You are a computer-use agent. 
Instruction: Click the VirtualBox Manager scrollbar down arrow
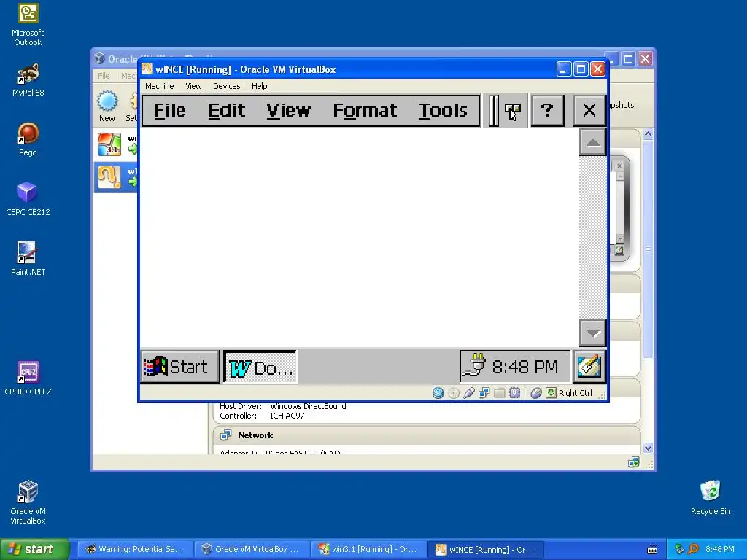[x=648, y=448]
